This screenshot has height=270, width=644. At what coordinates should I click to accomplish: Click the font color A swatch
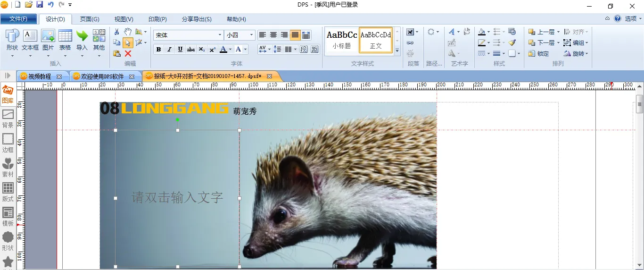(223, 50)
